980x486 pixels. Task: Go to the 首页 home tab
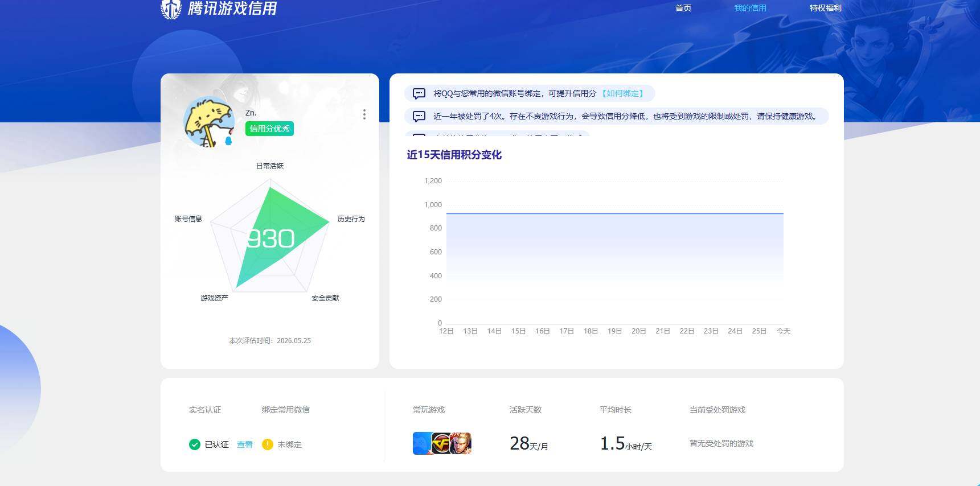(683, 8)
